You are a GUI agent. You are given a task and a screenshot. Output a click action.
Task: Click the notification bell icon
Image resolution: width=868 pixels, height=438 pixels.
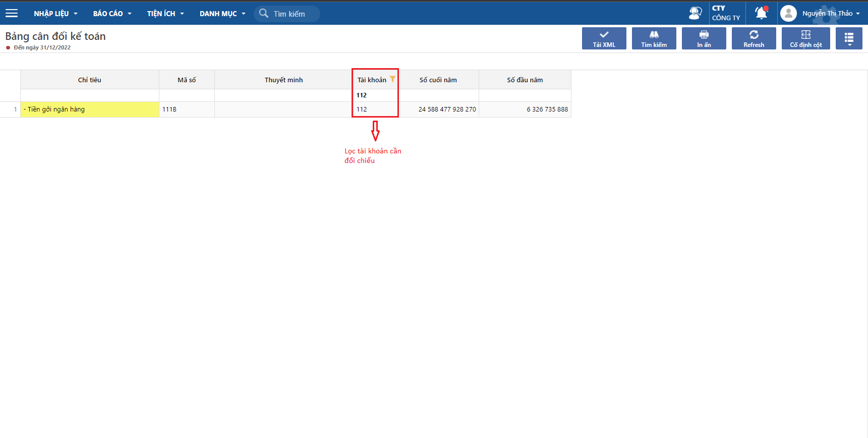761,13
